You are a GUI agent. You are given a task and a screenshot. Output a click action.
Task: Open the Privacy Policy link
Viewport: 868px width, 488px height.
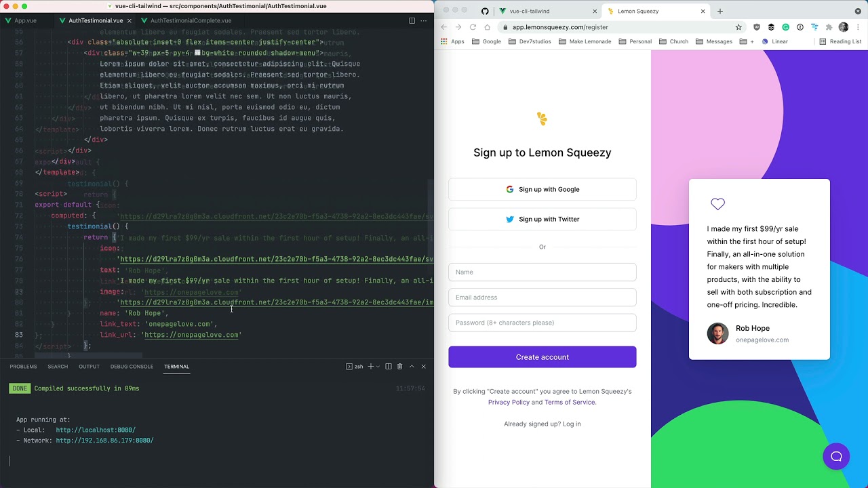click(509, 402)
